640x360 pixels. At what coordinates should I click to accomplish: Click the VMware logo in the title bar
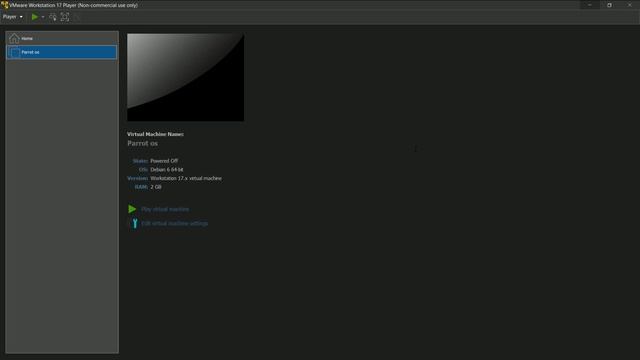[5, 5]
